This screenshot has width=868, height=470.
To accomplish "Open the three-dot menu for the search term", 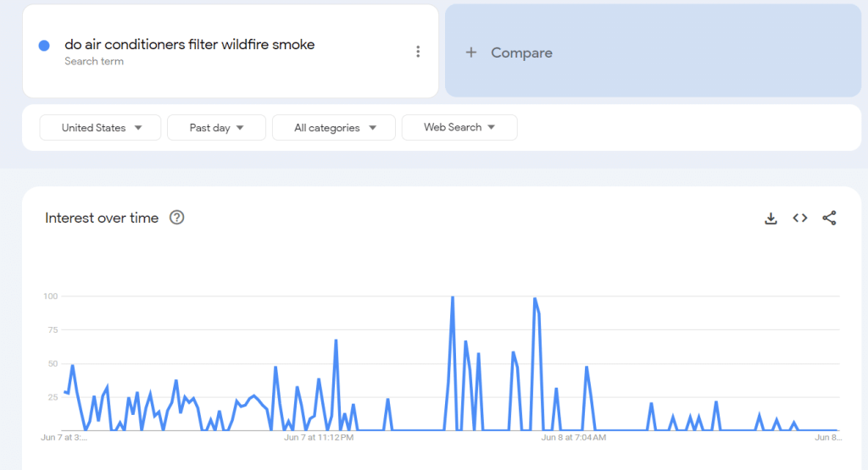I will tap(418, 52).
